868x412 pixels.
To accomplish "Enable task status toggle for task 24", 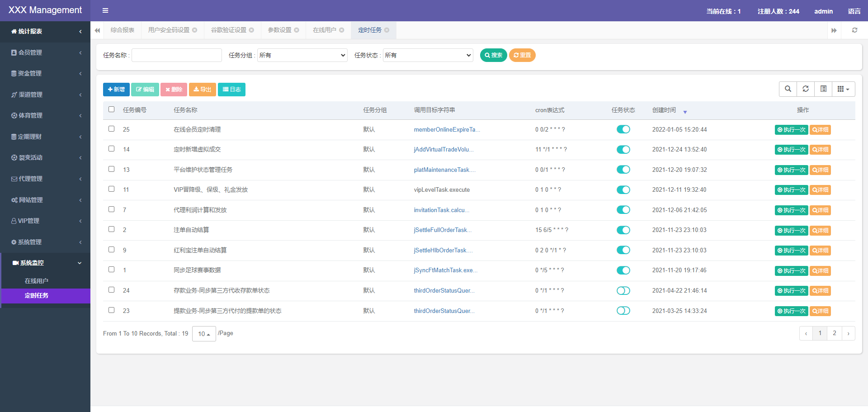I will click(623, 291).
